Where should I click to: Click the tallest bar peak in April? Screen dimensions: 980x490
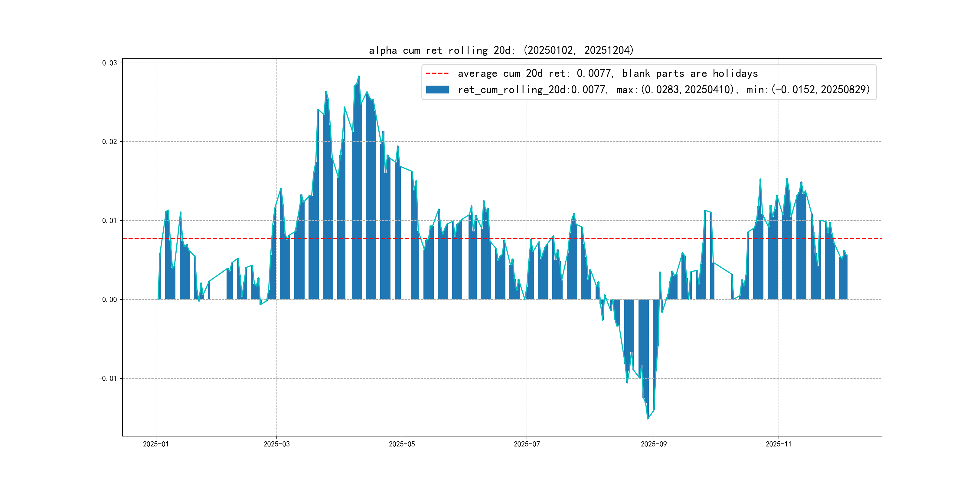point(358,77)
